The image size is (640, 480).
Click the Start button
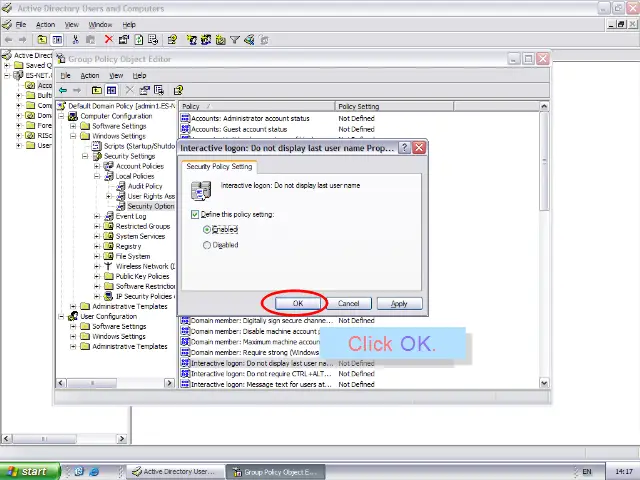click(29, 471)
